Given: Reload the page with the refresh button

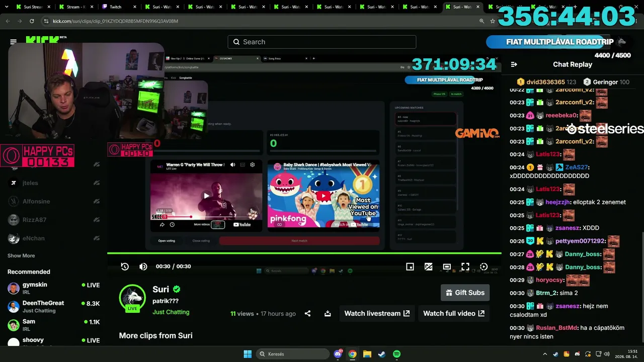Looking at the screenshot, I should click(32, 21).
